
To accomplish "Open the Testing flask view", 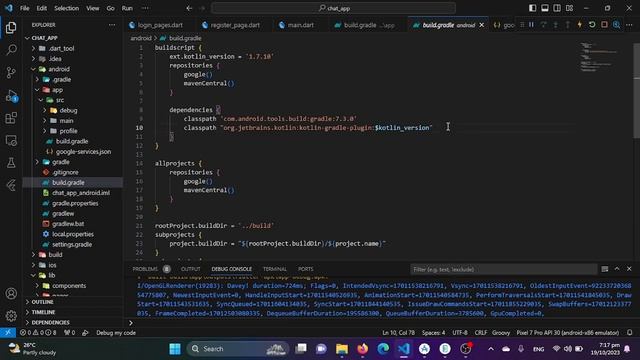I will pos(11,163).
